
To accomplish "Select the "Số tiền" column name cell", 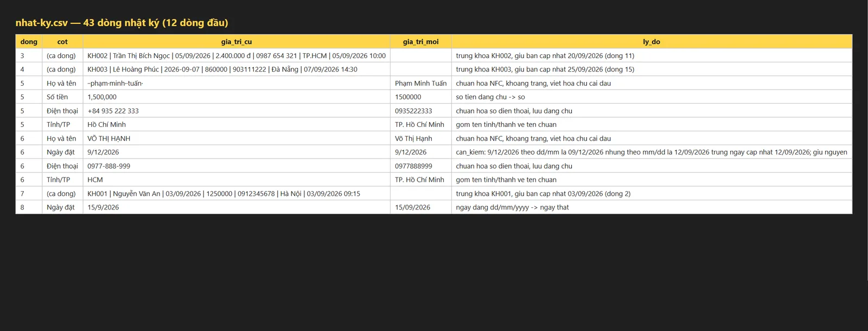I will pos(62,97).
